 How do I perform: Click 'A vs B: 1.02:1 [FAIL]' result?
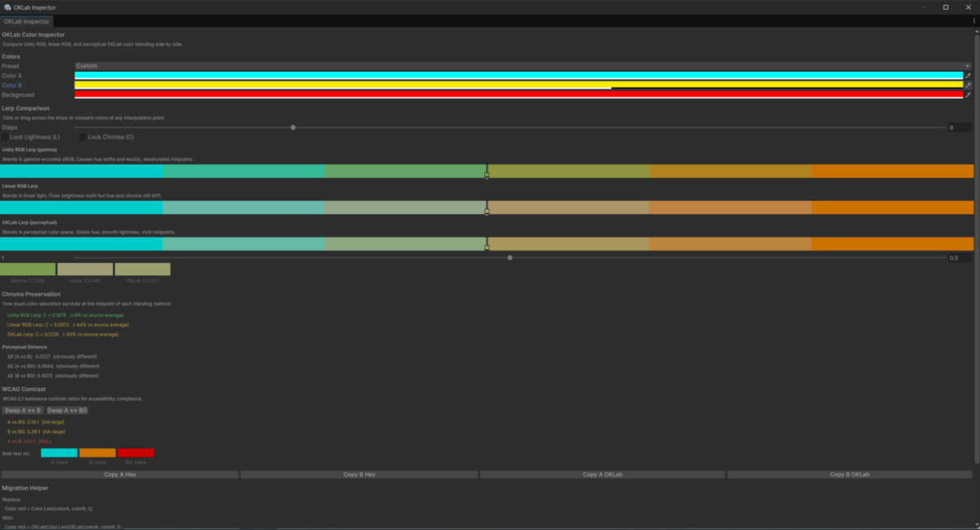28,441
